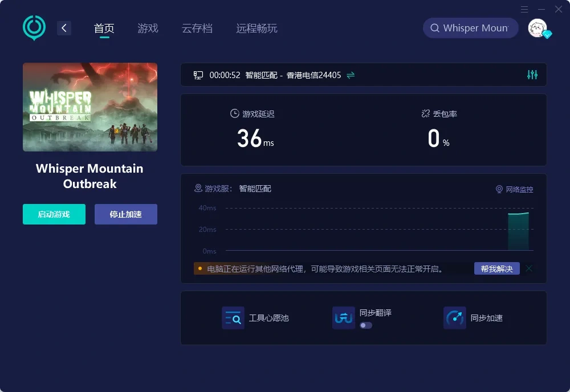Image resolution: width=570 pixels, height=392 pixels.
Task: Click the 工具心愿池 label
Action: 268,318
